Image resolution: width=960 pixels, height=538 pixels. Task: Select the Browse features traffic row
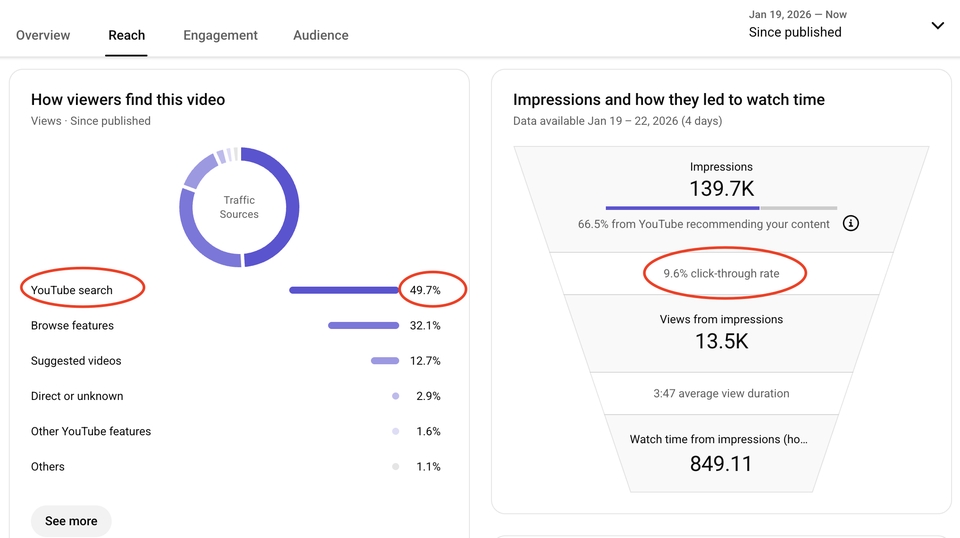72,326
